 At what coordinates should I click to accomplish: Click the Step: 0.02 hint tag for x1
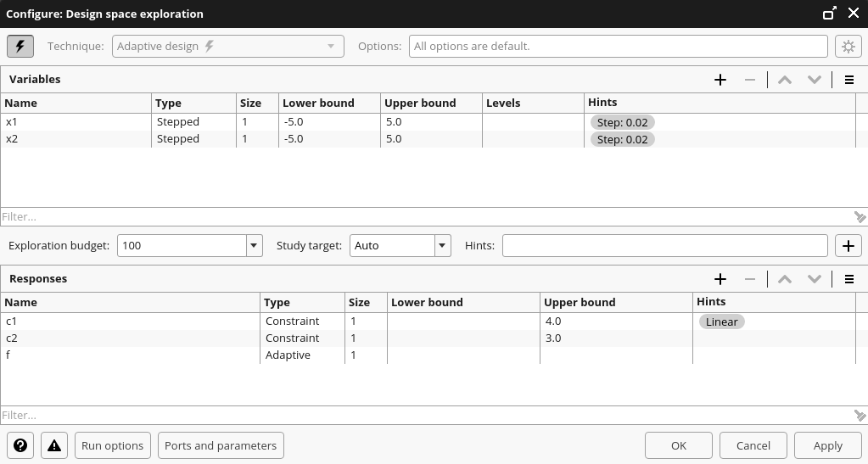[622, 122]
